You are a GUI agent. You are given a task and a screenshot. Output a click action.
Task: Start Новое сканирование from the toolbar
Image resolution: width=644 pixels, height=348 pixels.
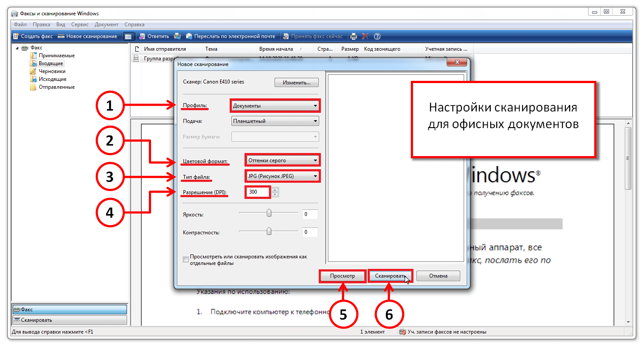tap(87, 36)
